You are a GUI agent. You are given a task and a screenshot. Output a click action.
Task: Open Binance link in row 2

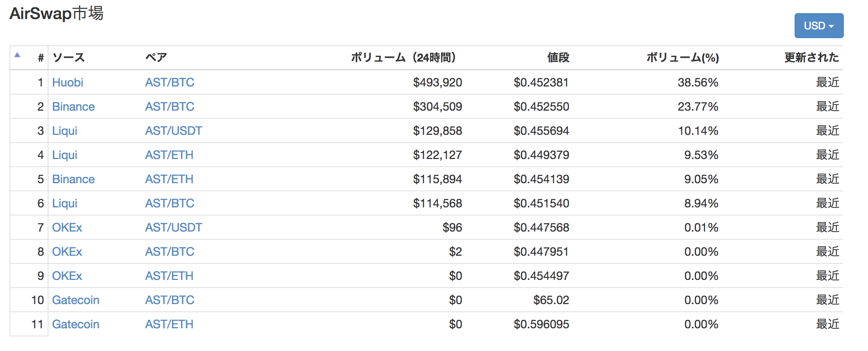[73, 107]
